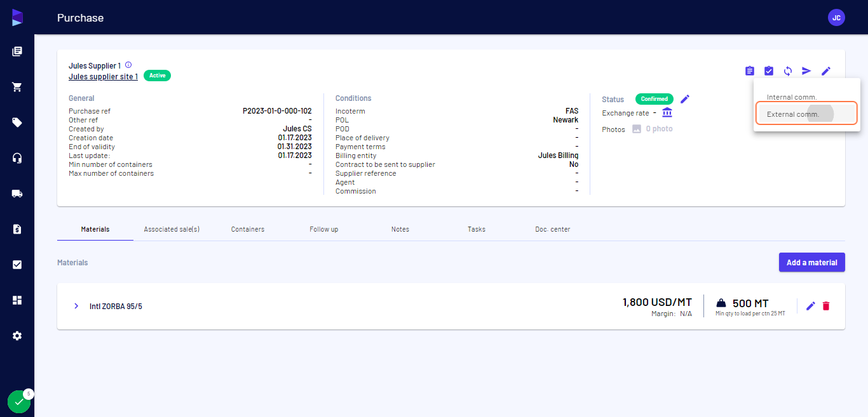This screenshot has width=868, height=417.
Task: Delete the Intl ZORBA 95/5 material
Action: click(x=826, y=306)
